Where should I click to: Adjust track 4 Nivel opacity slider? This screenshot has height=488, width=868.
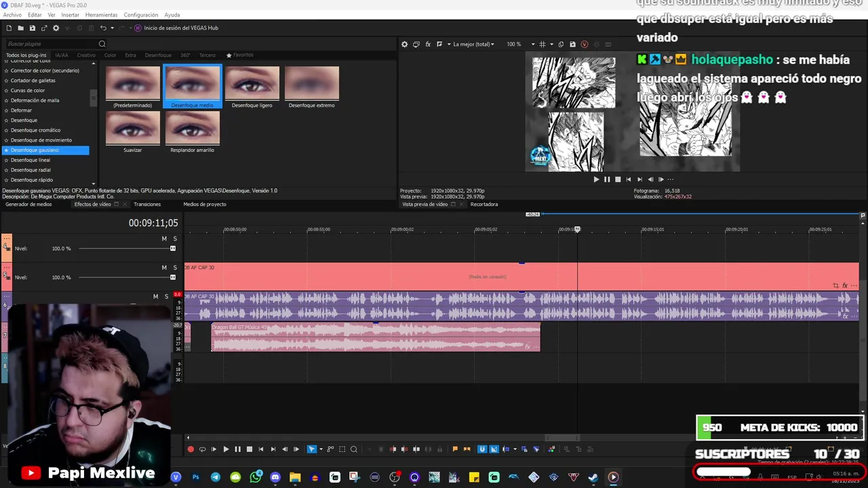(x=127, y=249)
